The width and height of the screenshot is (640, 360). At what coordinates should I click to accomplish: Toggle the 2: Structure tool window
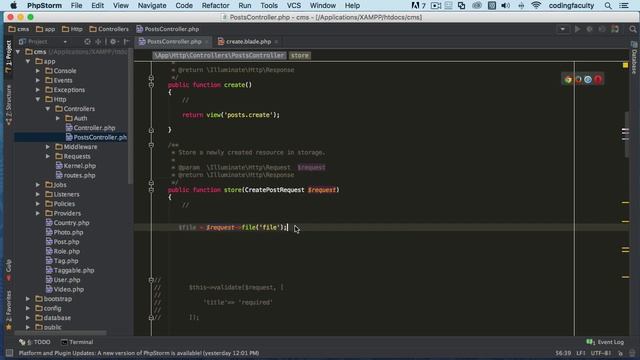[8, 105]
